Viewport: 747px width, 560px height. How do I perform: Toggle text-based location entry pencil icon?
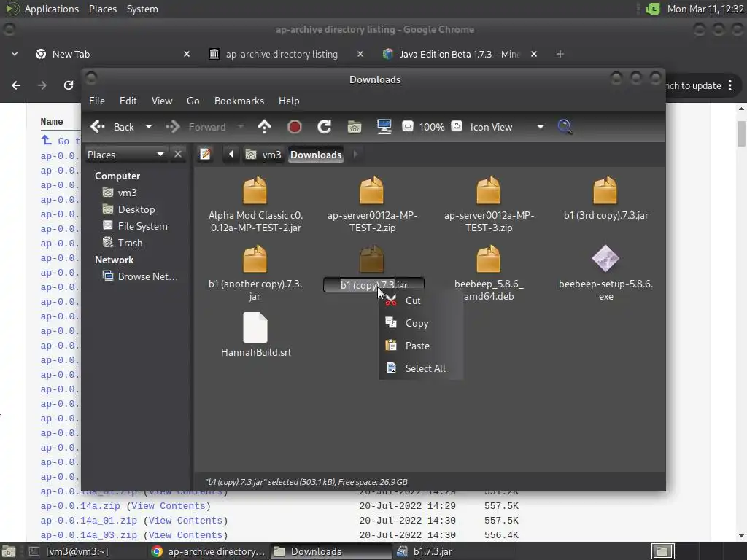click(205, 155)
